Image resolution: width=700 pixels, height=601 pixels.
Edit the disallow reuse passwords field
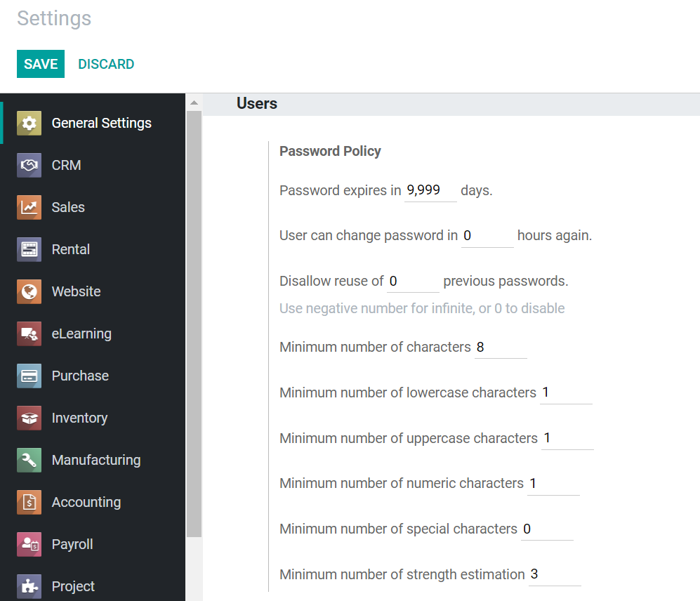coord(413,282)
